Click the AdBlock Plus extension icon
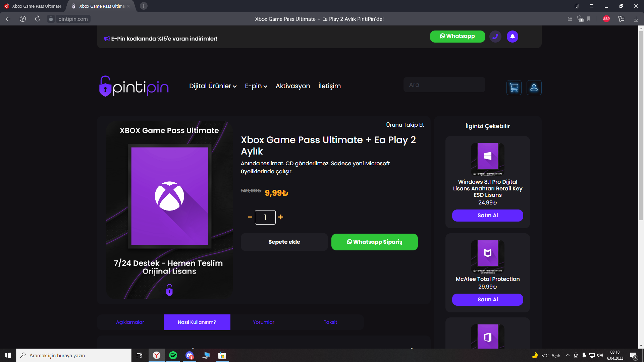Image resolution: width=644 pixels, height=362 pixels. [x=606, y=19]
